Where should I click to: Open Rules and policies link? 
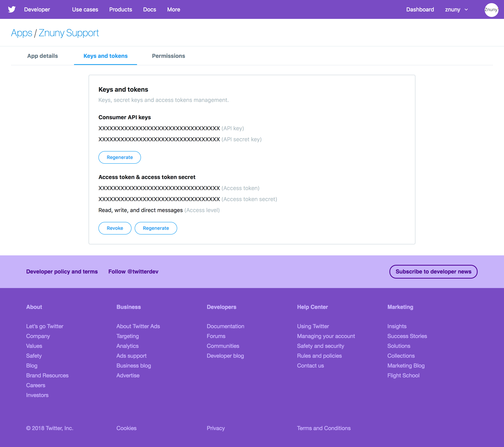pos(319,356)
